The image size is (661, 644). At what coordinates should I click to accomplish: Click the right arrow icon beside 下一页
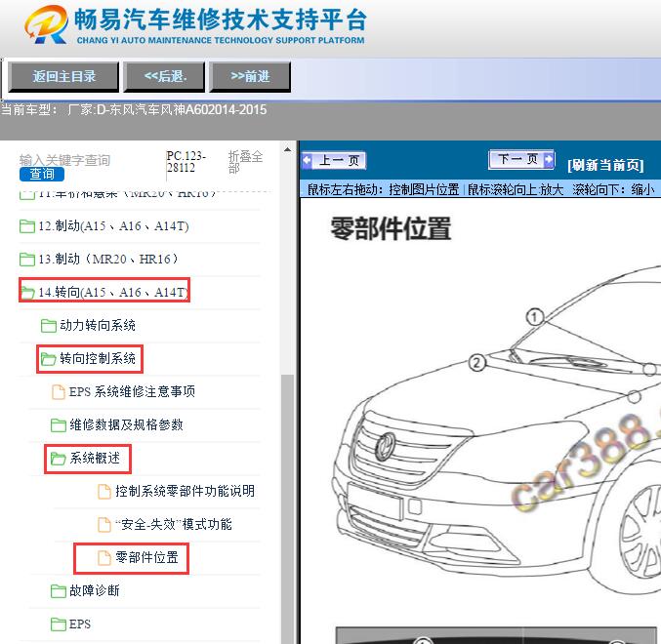coord(549,160)
